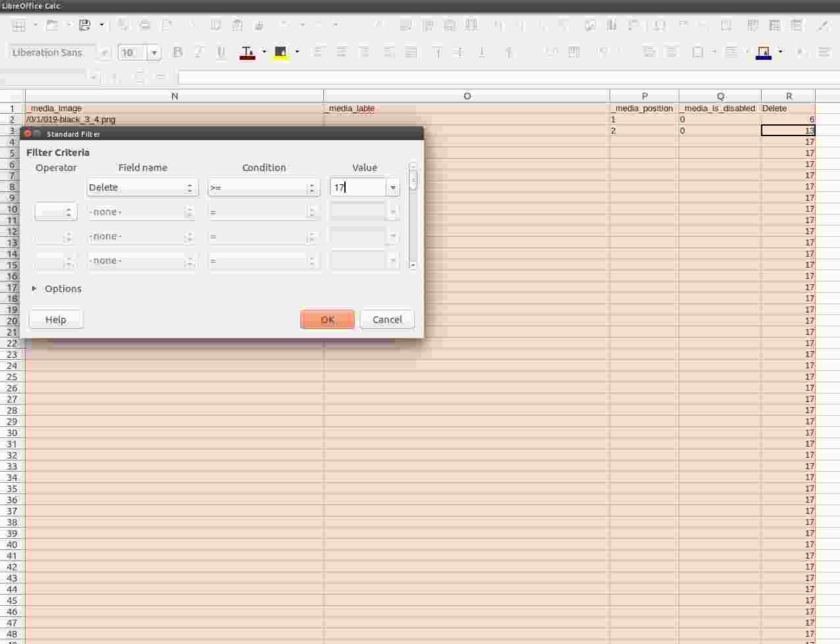The image size is (840, 644).
Task: Click the Open file icon
Action: click(52, 25)
